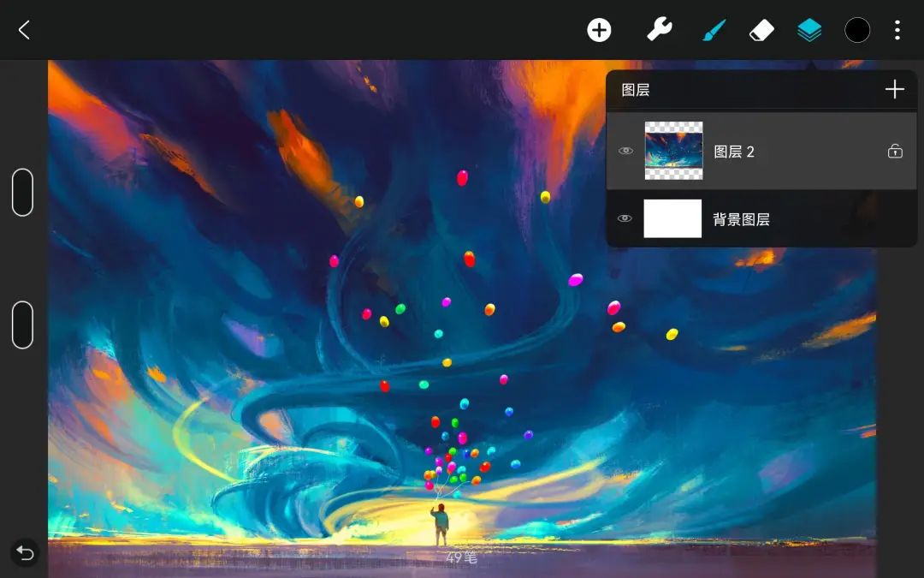Tap the lower left sidebar slider handle

point(22,325)
